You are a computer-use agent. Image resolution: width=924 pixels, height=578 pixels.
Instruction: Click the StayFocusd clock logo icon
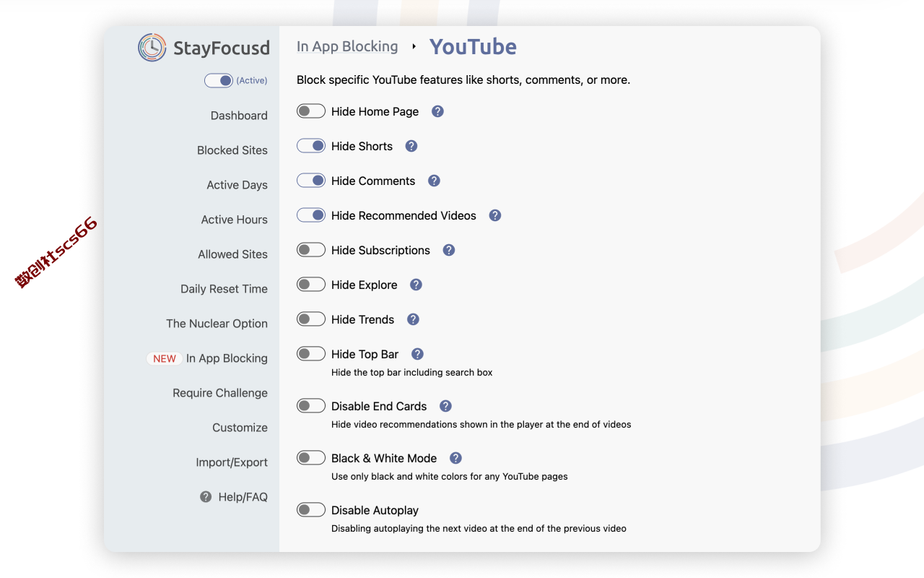152,48
